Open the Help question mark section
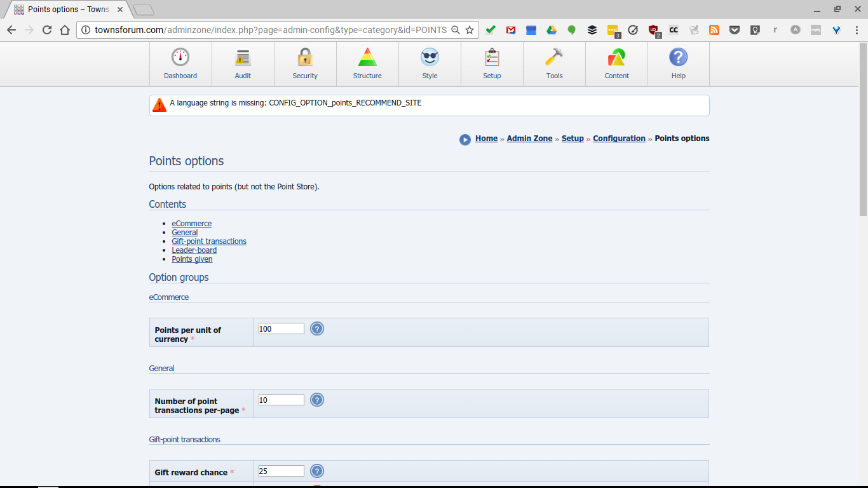The height and width of the screenshot is (488, 868). coord(679,64)
